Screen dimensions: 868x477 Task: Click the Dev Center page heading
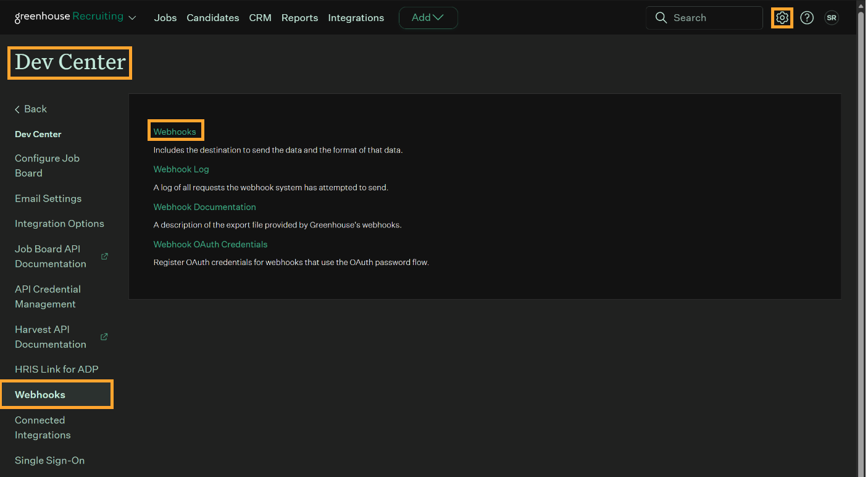click(x=70, y=62)
